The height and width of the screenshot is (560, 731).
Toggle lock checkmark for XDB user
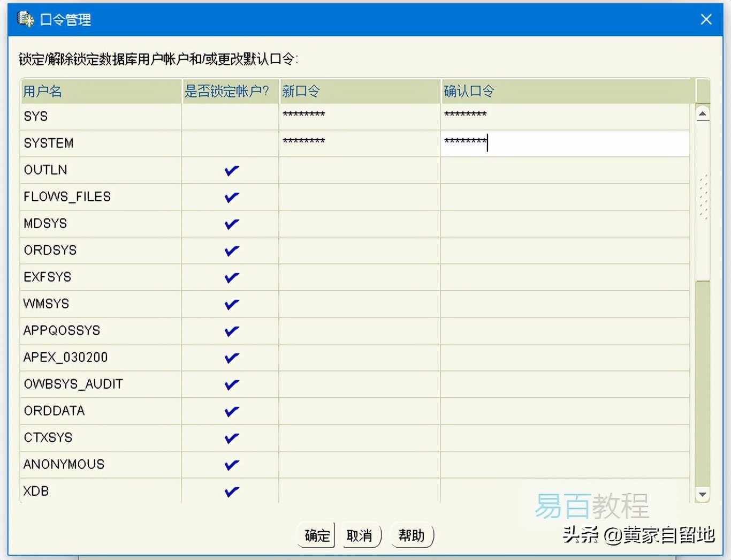pos(231,491)
